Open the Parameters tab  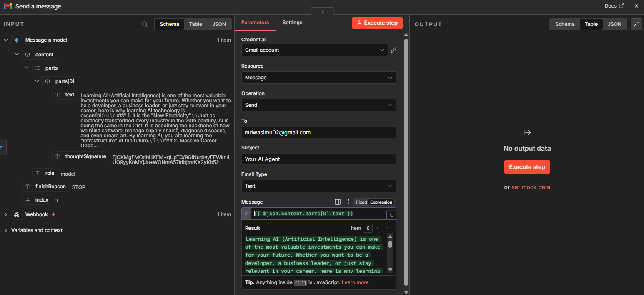pyautogui.click(x=255, y=23)
